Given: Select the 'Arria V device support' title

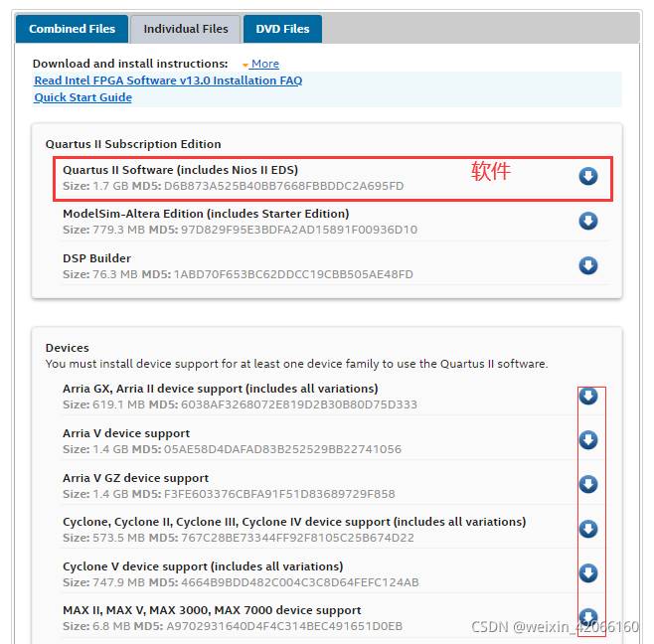Looking at the screenshot, I should pos(126,433).
